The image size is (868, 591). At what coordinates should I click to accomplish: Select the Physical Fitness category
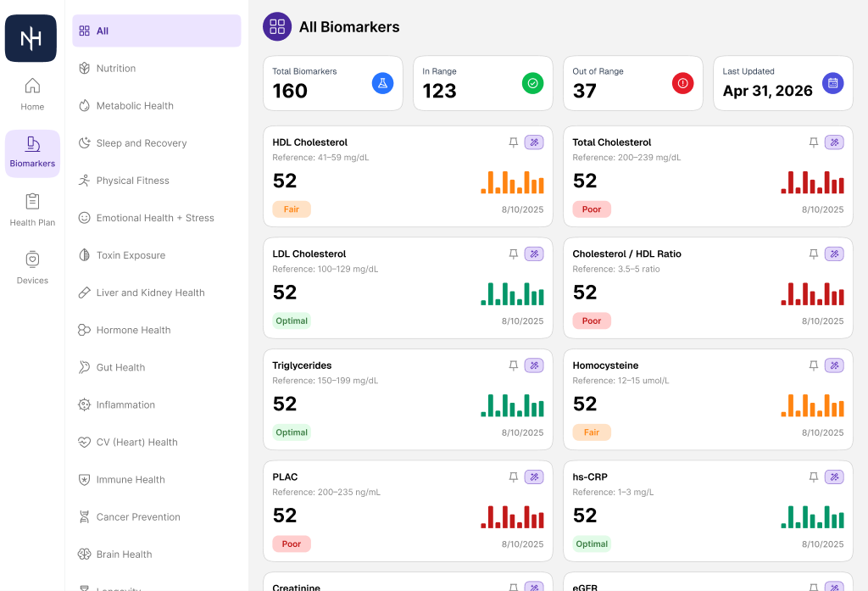pos(157,181)
